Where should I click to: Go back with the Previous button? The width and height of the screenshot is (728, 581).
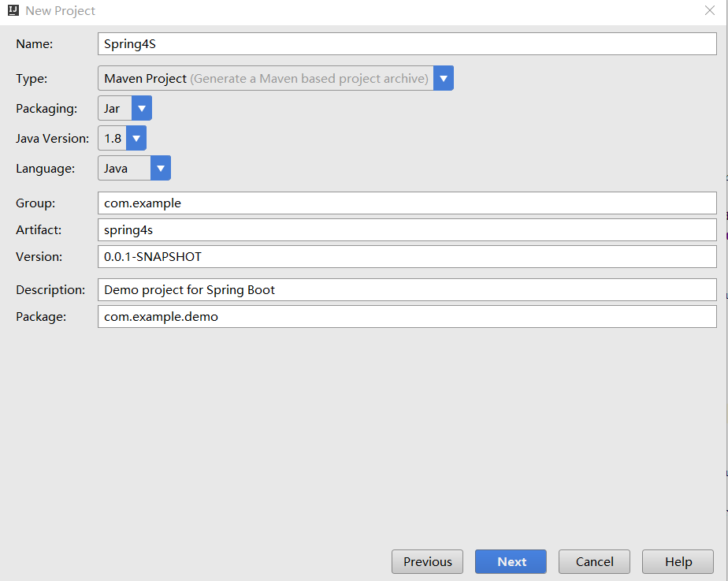click(427, 562)
